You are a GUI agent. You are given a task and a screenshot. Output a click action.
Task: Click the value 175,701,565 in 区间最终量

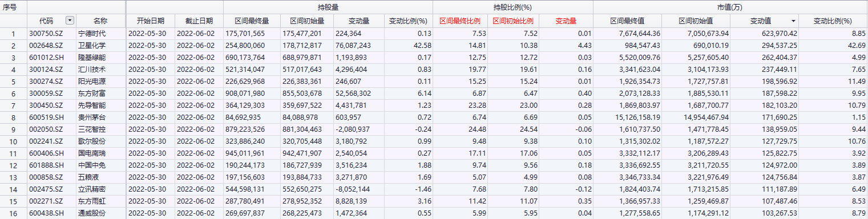tap(245, 34)
